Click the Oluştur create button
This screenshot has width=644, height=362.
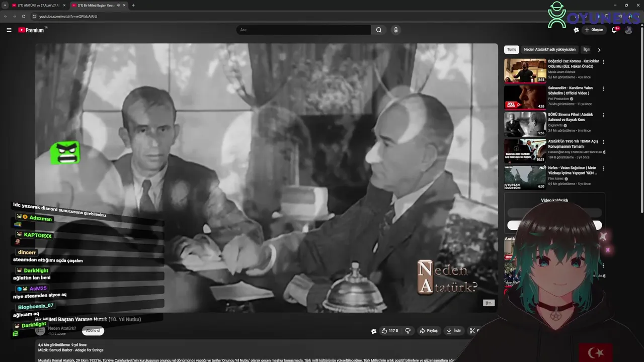point(594,30)
